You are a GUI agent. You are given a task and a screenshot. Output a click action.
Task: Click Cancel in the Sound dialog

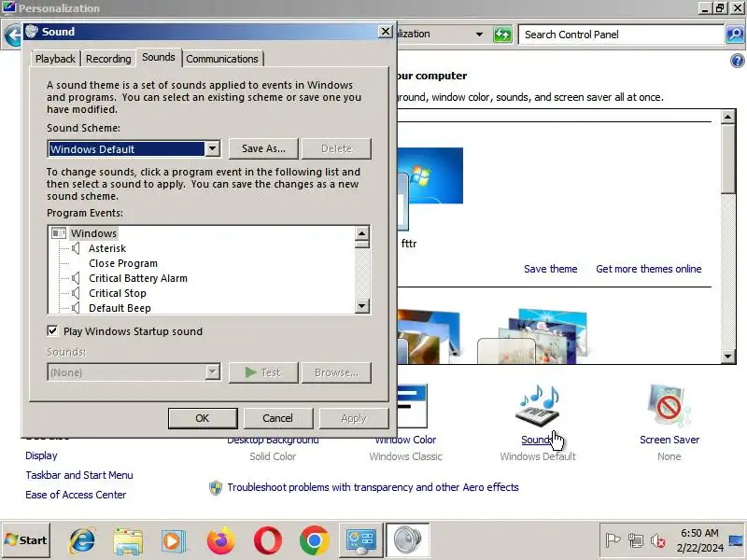tap(277, 418)
